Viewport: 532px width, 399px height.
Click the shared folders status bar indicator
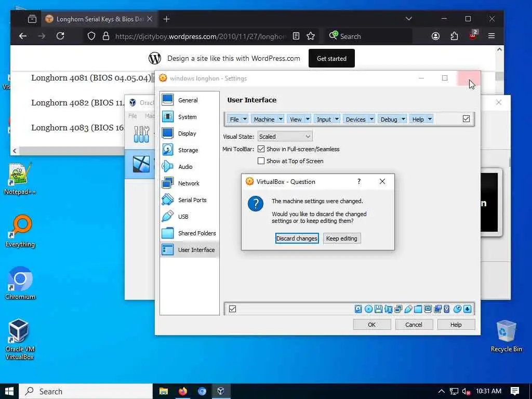[x=418, y=309]
